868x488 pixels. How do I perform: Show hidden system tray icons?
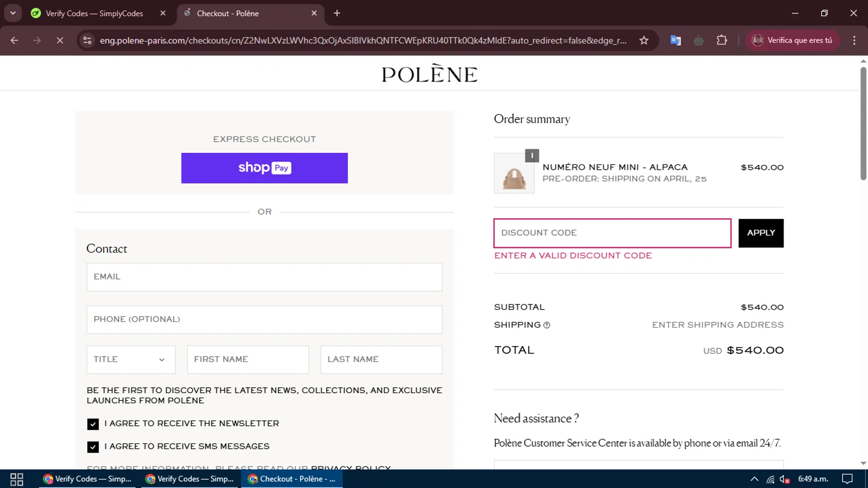click(754, 479)
